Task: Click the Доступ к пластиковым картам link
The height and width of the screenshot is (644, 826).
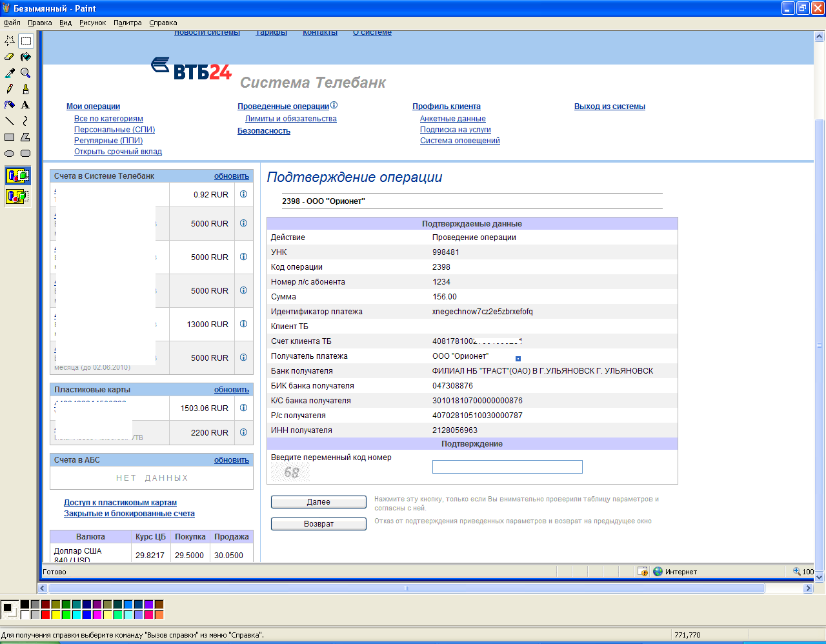Action: [x=120, y=503]
